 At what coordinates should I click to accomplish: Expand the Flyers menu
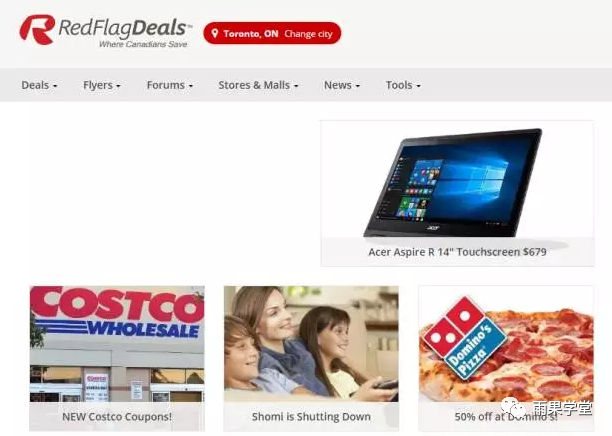coord(102,85)
